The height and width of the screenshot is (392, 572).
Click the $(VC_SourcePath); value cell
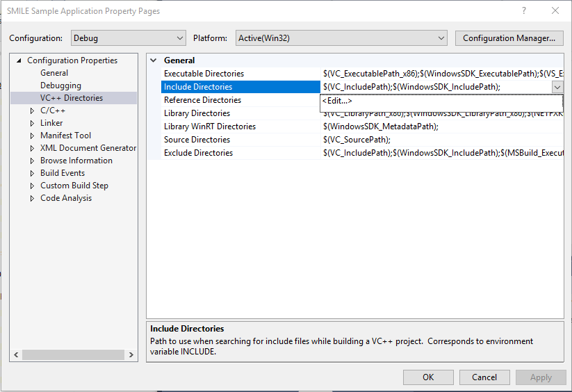[x=442, y=140]
